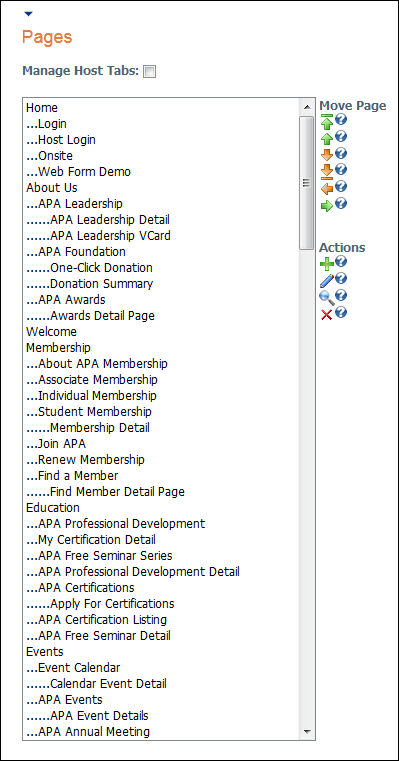Open help beside Add Page icon
Screen dimensions: 399x761
point(341,262)
